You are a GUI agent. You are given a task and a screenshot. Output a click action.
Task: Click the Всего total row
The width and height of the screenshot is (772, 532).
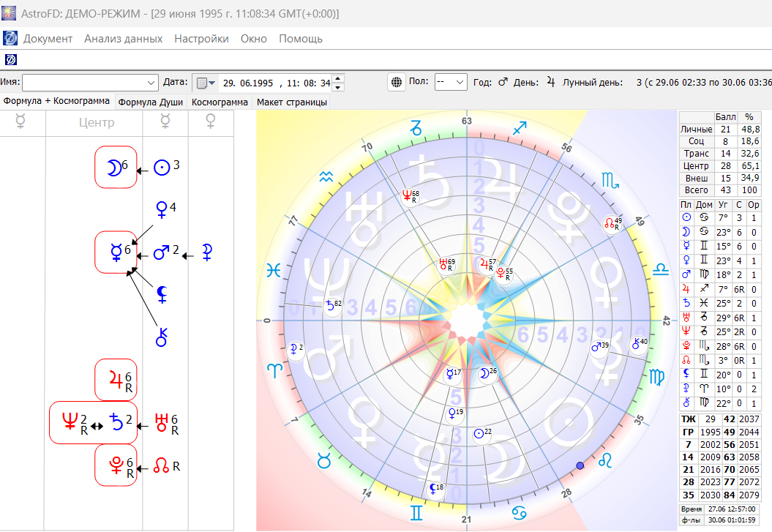720,190
